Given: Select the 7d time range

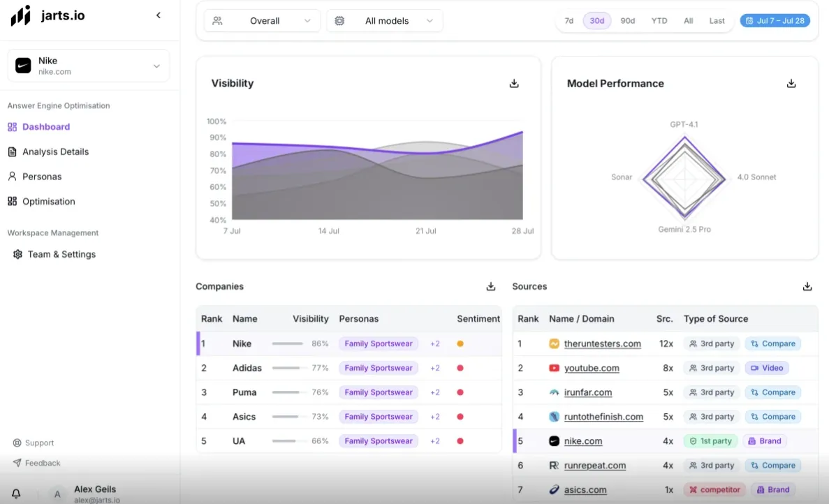Looking at the screenshot, I should point(568,21).
